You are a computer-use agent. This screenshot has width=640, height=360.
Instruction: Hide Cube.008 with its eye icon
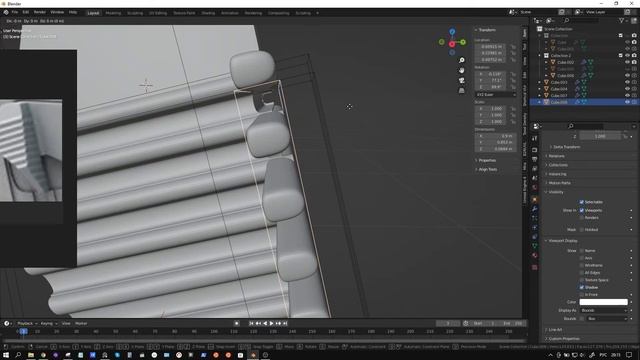tap(627, 102)
